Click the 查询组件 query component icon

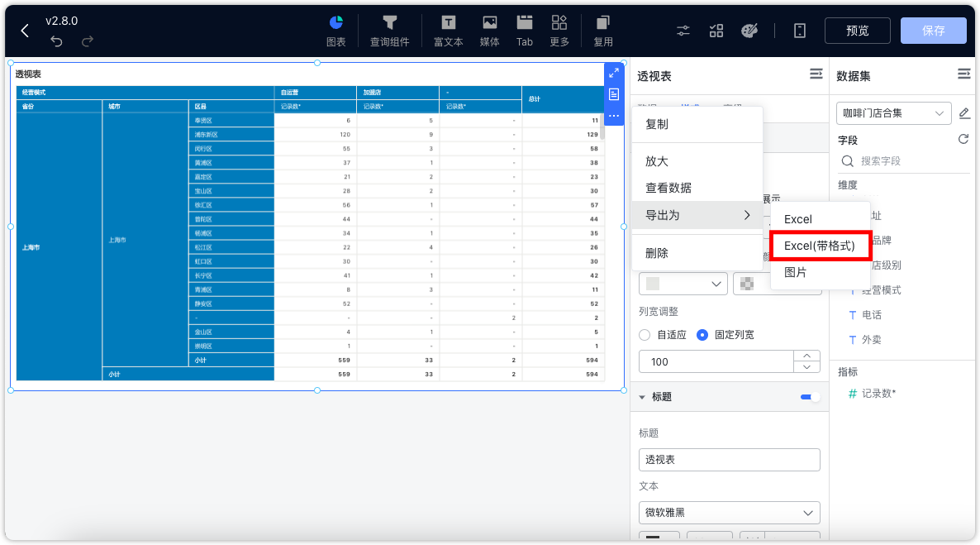[389, 30]
